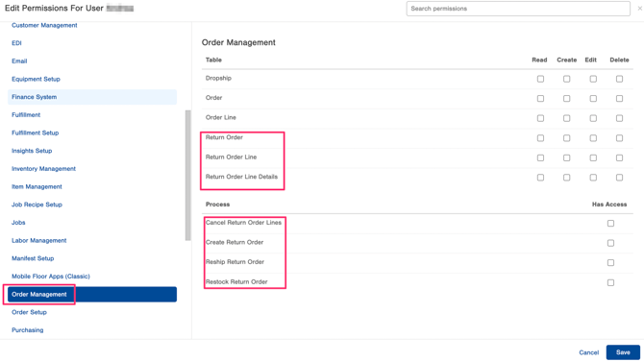This screenshot has height=362, width=644.
Task: Enable Delete permission for Return Order
Action: tap(619, 138)
